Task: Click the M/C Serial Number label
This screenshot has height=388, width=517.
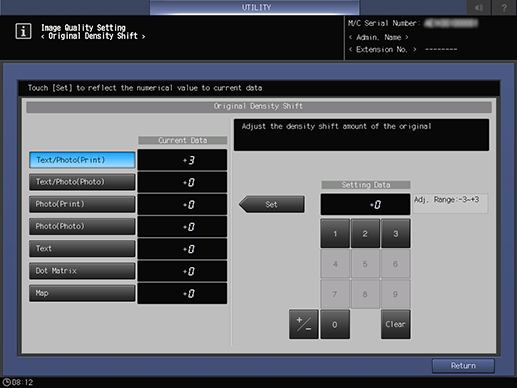Action: (383, 23)
